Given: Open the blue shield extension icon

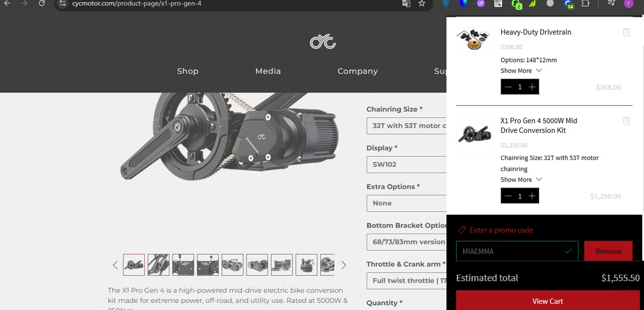Looking at the screenshot, I should point(446,3).
